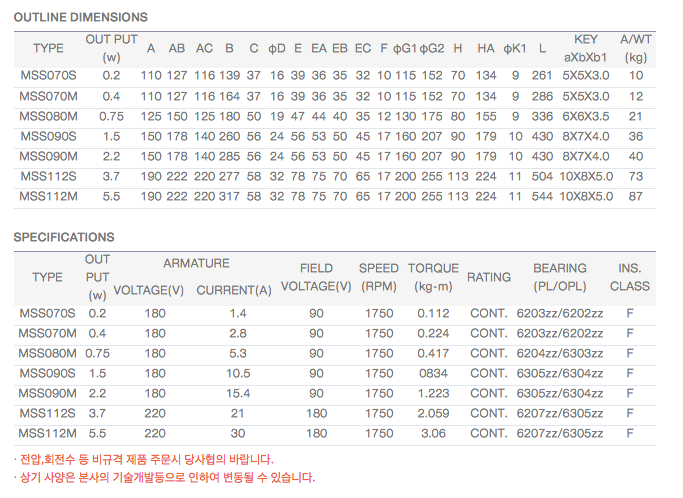The height and width of the screenshot is (498, 683).
Task: Select armature current value 15.4
Action: [237, 393]
